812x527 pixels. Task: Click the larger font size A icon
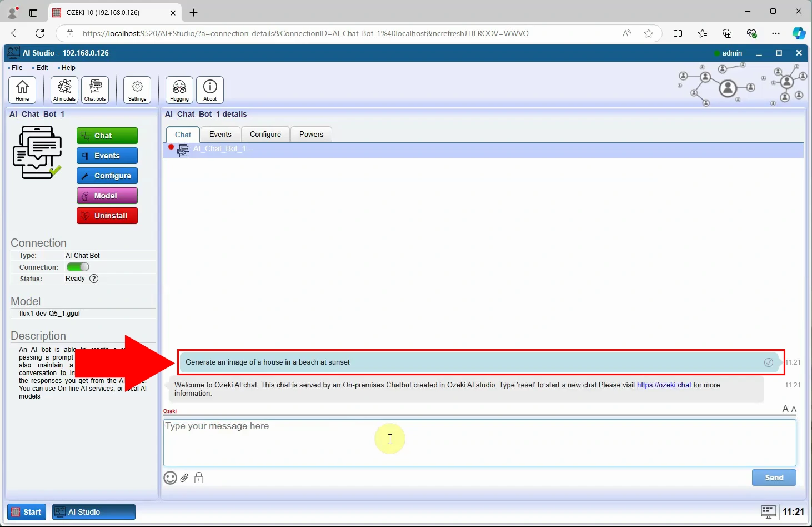[x=785, y=409]
